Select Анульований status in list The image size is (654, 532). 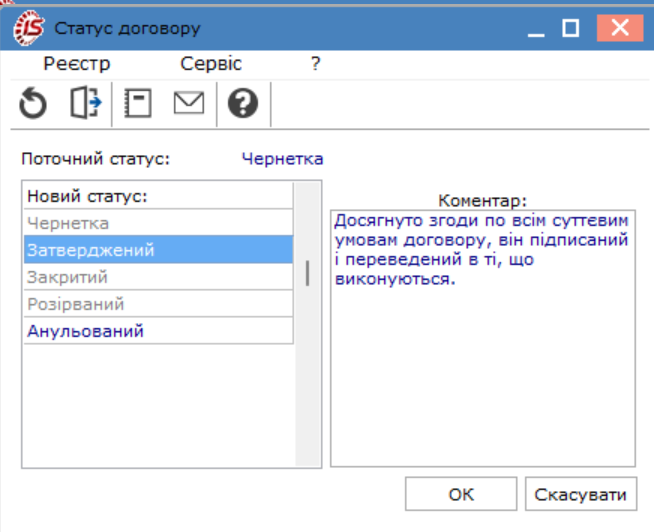pyautogui.click(x=158, y=331)
